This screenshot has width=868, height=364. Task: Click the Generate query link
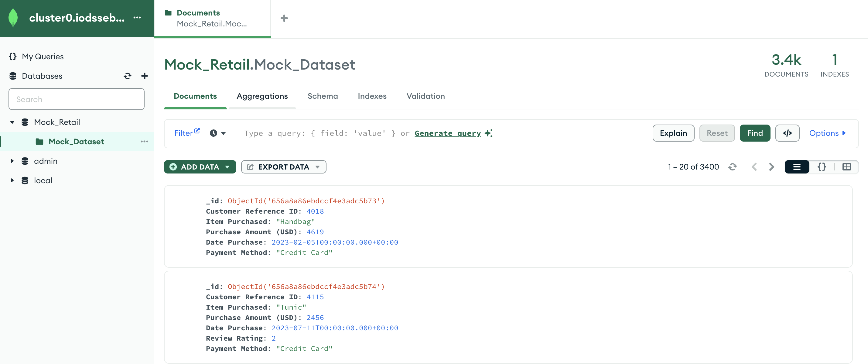[447, 133]
